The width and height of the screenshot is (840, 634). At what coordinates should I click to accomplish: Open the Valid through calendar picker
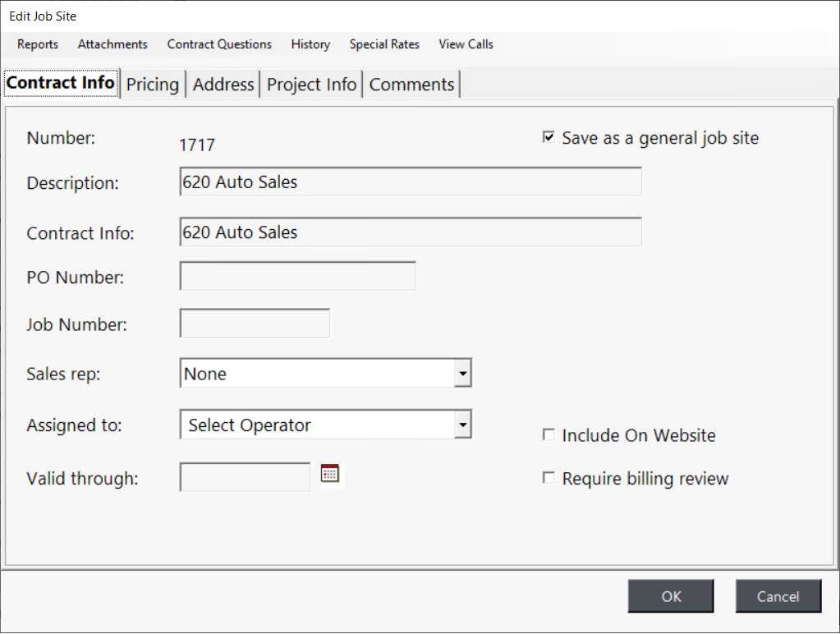pyautogui.click(x=330, y=472)
